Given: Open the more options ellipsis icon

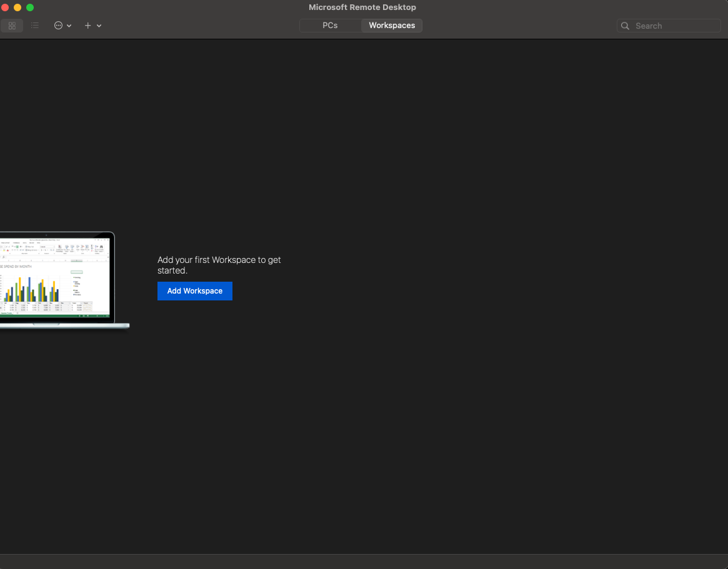Looking at the screenshot, I should [59, 26].
